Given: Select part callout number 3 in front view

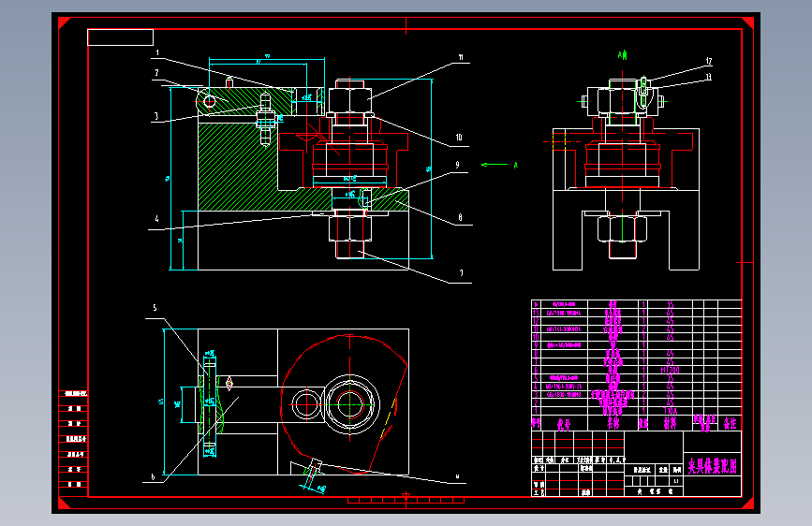Looking at the screenshot, I should coord(155,116).
